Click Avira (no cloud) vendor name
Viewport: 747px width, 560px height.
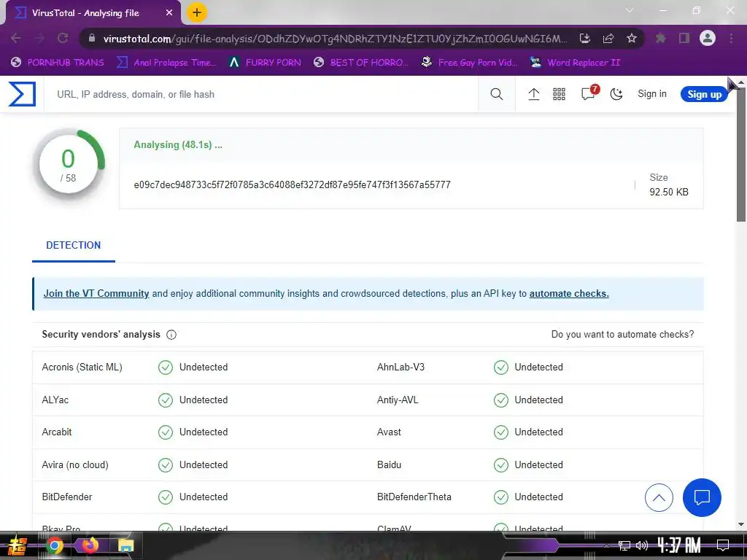pos(75,464)
